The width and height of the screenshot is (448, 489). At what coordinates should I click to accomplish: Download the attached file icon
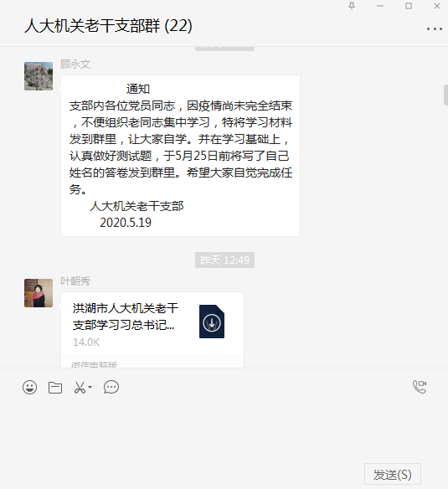pyautogui.click(x=212, y=322)
